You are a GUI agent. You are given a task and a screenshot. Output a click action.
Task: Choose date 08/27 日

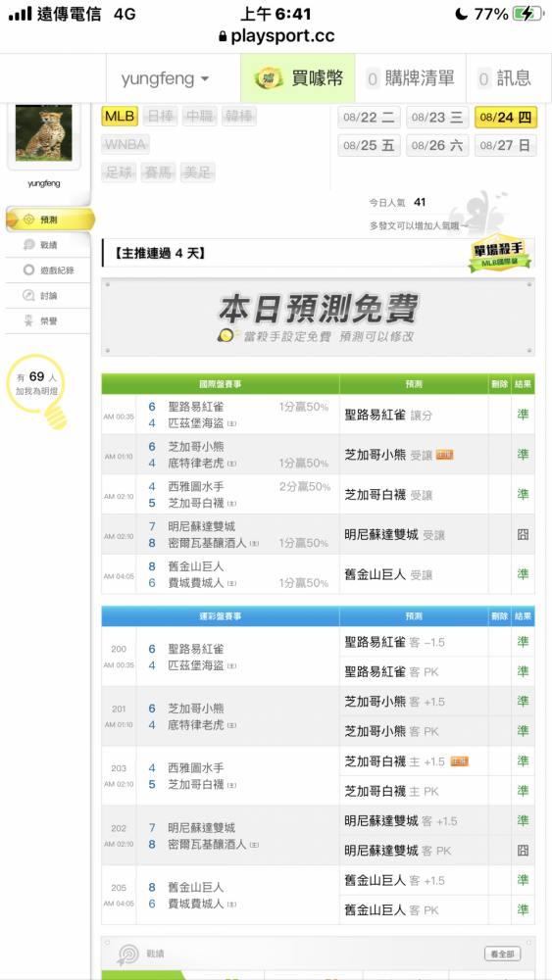point(505,146)
